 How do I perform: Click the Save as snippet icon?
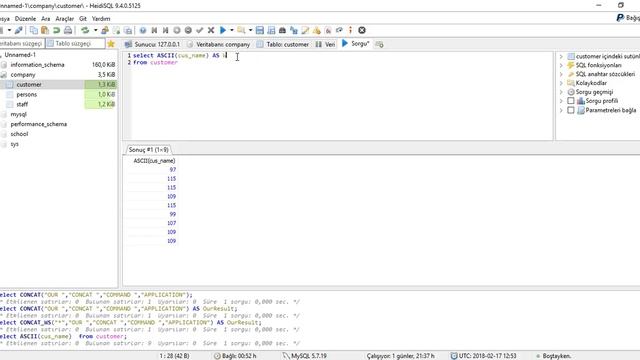click(x=271, y=30)
